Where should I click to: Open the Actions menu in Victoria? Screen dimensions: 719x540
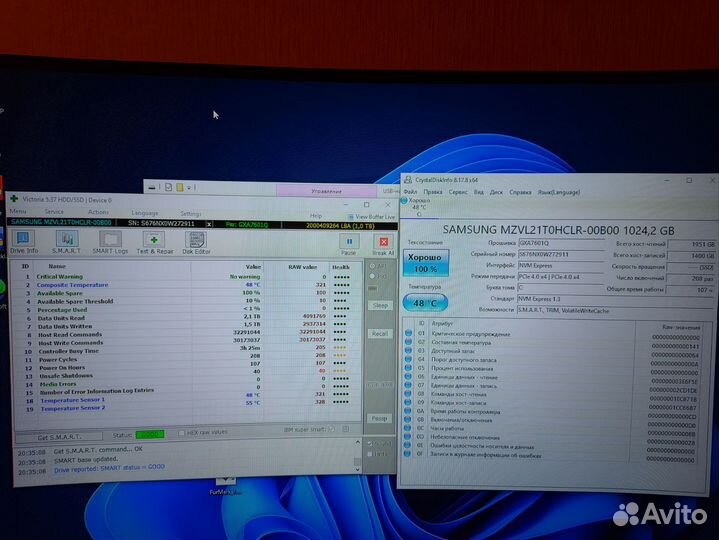[98, 212]
